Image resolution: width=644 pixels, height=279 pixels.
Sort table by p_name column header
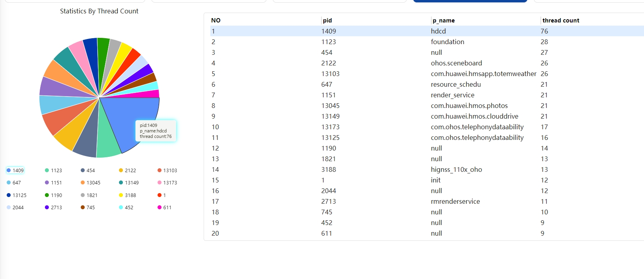[444, 20]
